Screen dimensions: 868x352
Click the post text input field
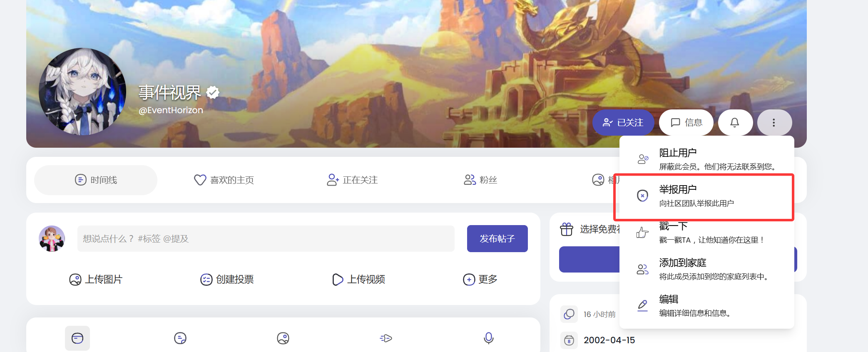coord(266,238)
